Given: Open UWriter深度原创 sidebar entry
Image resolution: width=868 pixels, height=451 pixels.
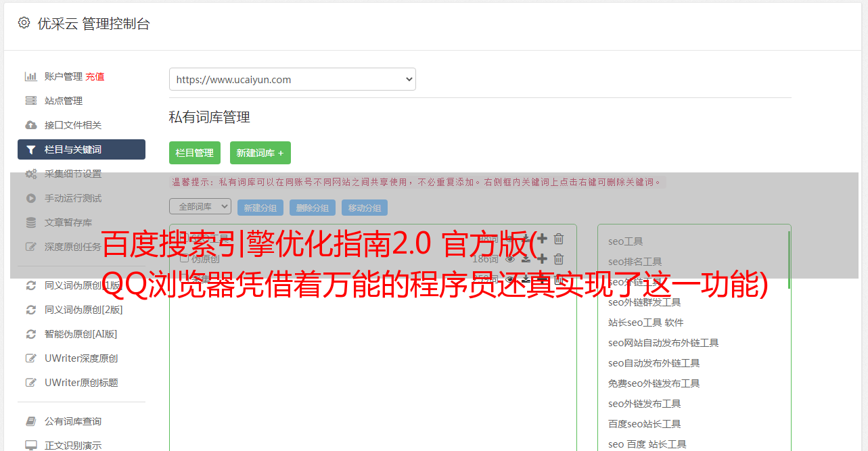Looking at the screenshot, I should [x=81, y=358].
